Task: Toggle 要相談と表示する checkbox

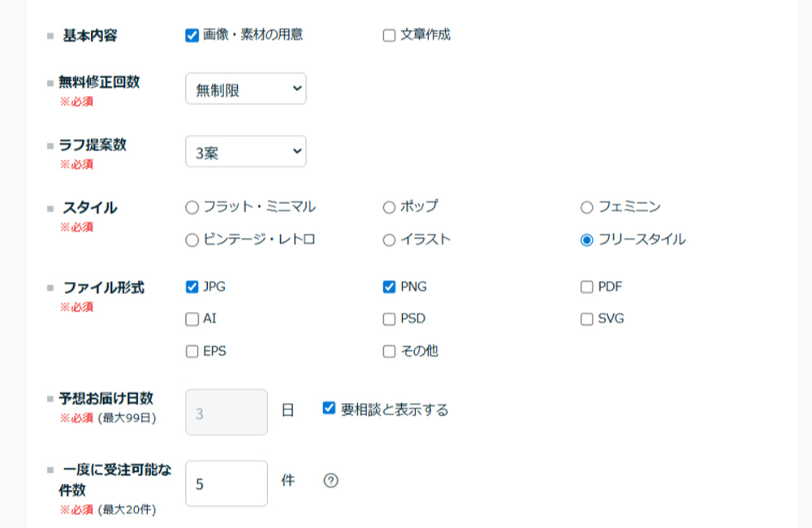Action: click(x=329, y=409)
